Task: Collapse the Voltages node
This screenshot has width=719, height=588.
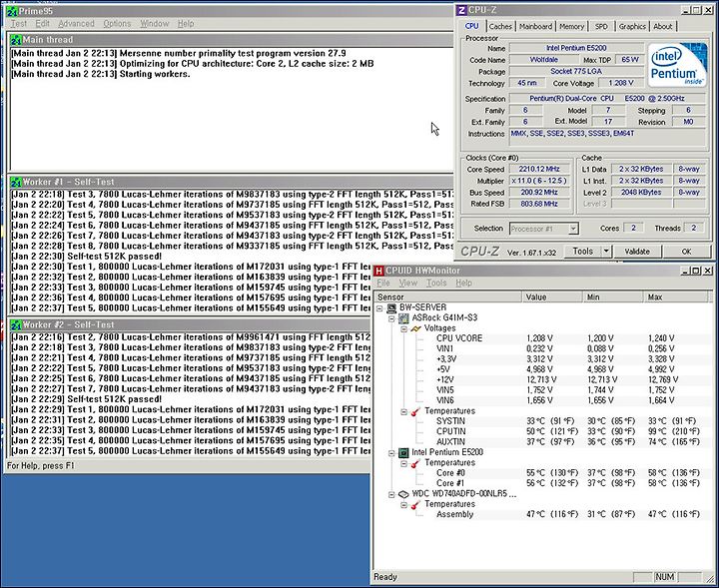Action: coord(404,328)
